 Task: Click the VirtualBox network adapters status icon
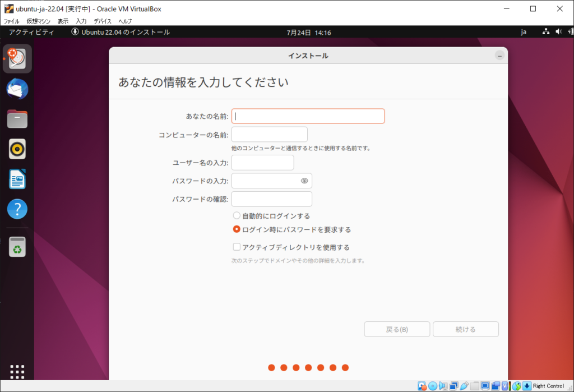[x=453, y=386]
